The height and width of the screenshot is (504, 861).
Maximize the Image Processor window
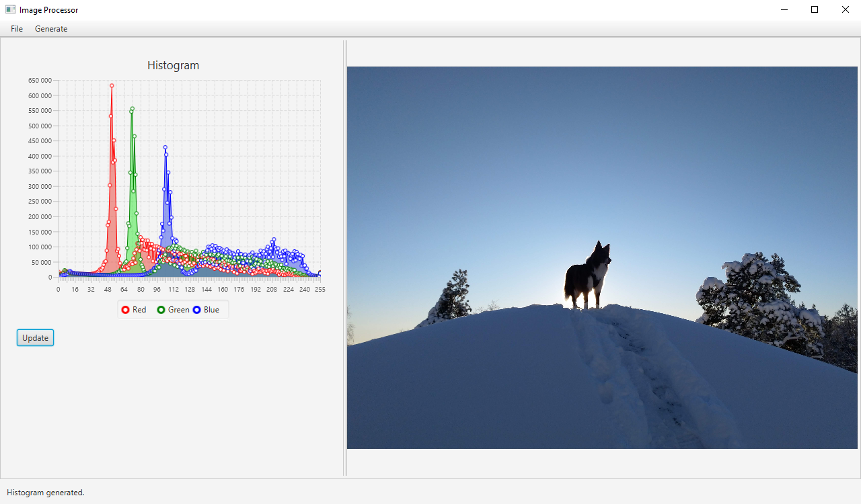(814, 9)
